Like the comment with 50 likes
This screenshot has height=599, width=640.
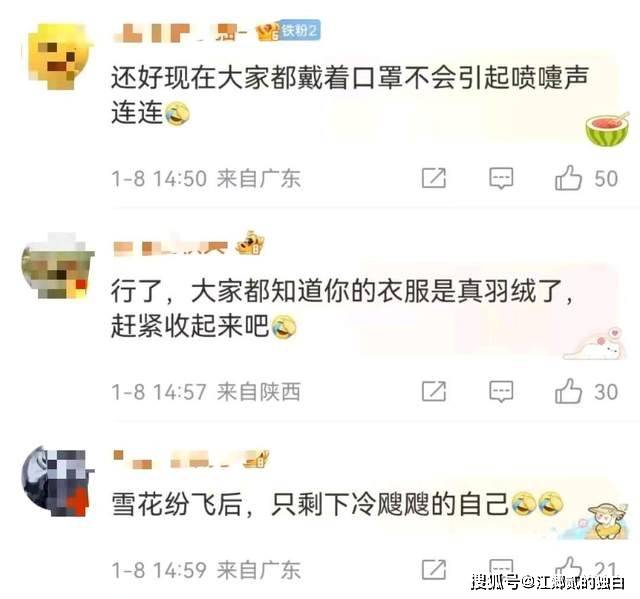click(x=568, y=178)
